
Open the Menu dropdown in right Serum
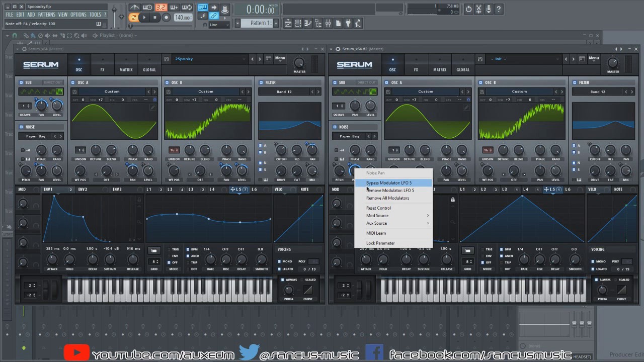tap(594, 58)
